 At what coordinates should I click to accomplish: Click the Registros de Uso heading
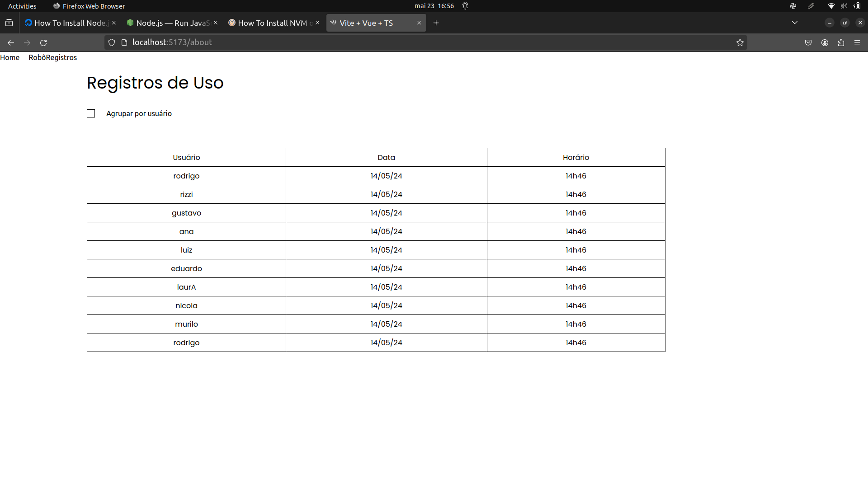pos(155,83)
